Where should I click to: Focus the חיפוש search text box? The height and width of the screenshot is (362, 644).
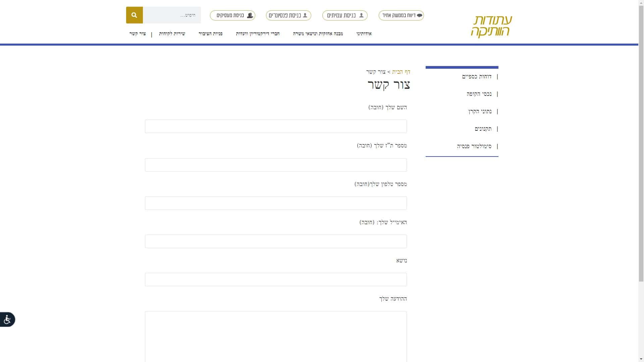pos(172,15)
